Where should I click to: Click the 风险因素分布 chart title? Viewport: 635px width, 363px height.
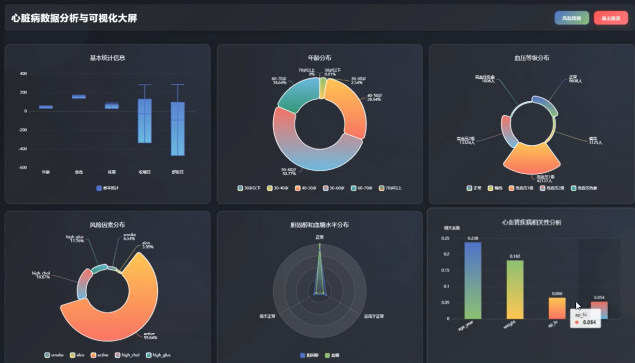point(107,225)
